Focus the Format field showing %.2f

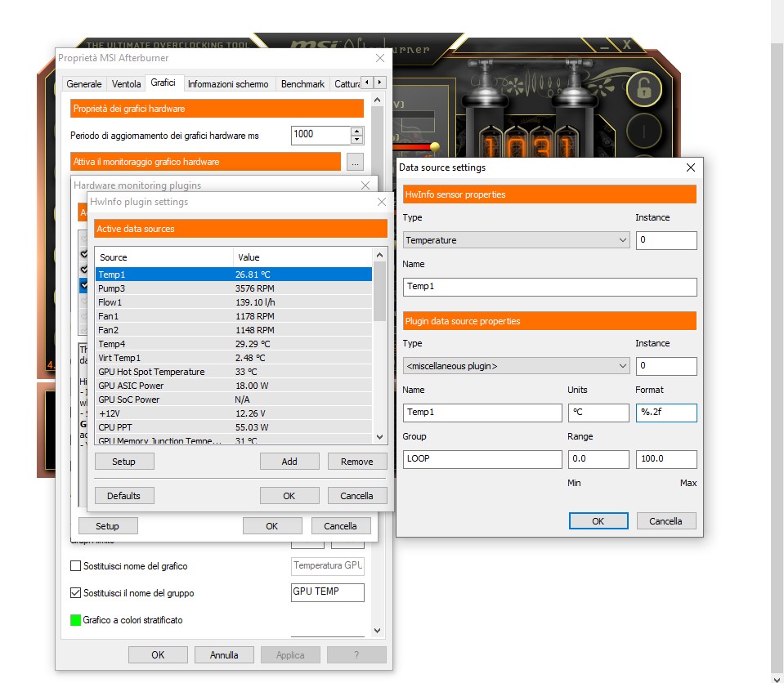[x=666, y=413]
